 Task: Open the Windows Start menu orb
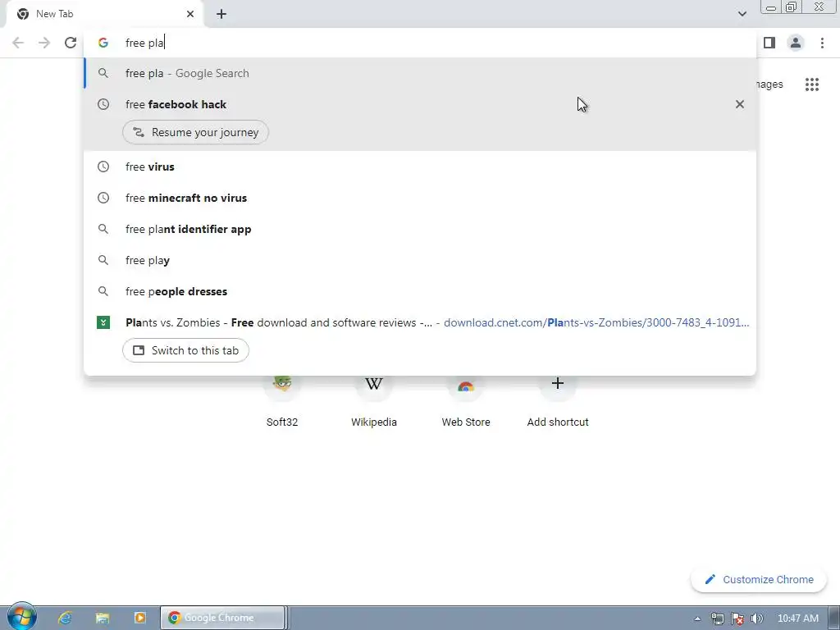21,617
